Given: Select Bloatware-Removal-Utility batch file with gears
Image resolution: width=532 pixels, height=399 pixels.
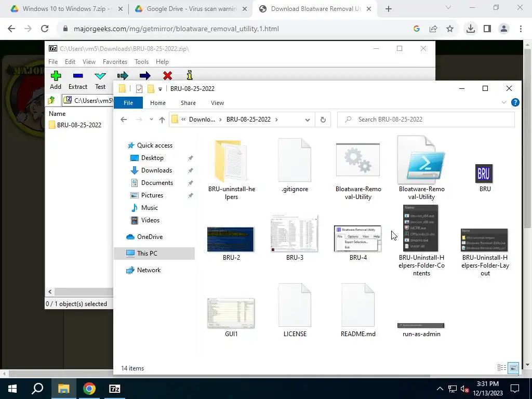Looking at the screenshot, I should tap(358, 170).
